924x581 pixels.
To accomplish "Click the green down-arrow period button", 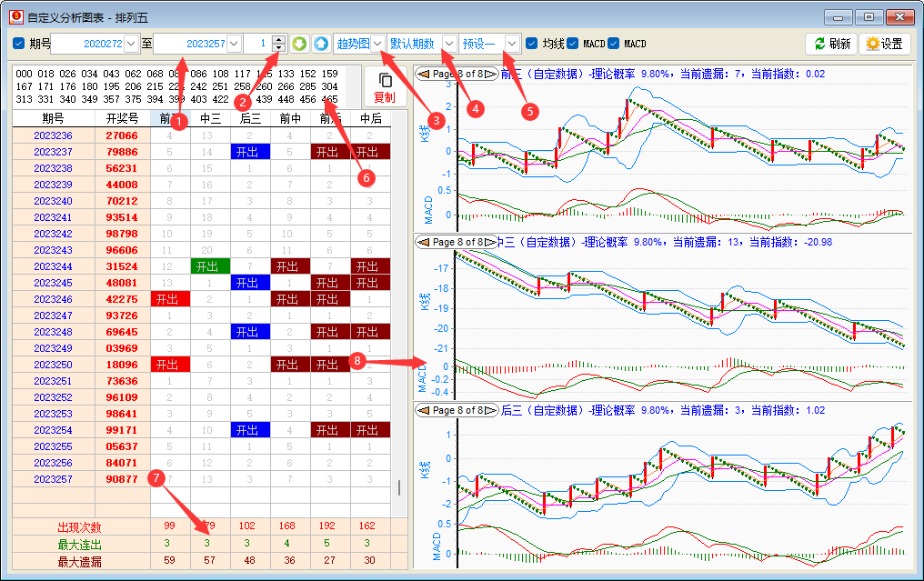I will tap(299, 44).
